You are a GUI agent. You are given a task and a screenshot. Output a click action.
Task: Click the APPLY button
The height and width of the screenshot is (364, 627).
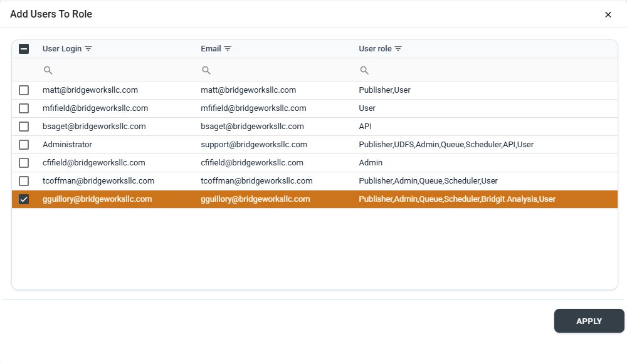coord(589,321)
